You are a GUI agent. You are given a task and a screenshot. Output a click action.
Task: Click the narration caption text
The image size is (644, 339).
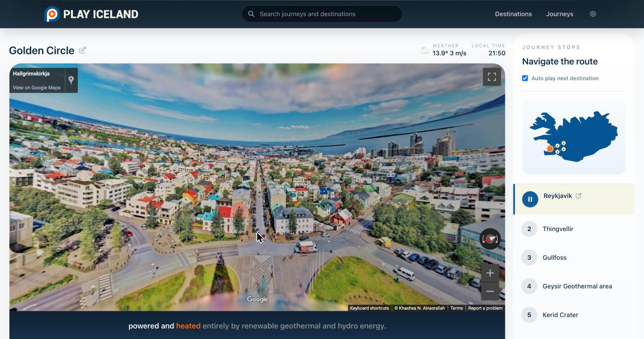(x=257, y=326)
